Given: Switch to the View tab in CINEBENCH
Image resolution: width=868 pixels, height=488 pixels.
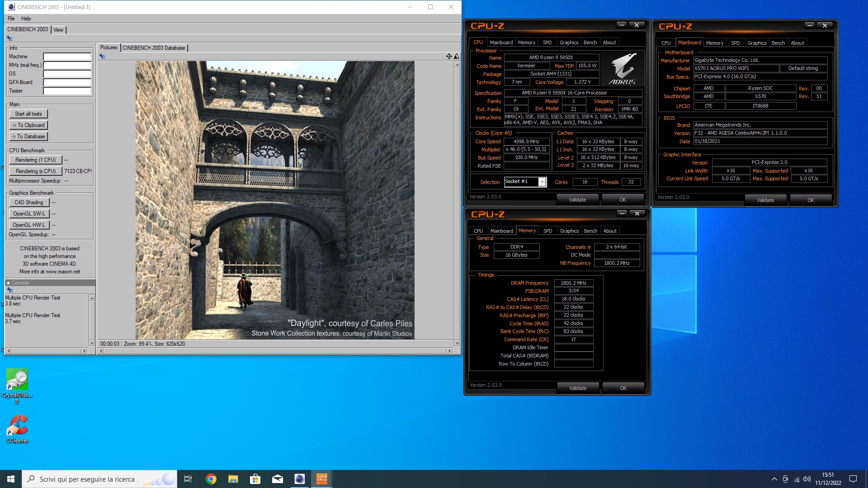Looking at the screenshot, I should click(58, 30).
